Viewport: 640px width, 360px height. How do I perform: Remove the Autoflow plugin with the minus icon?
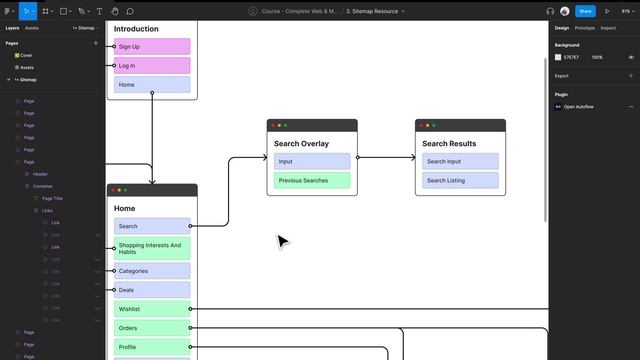631,107
